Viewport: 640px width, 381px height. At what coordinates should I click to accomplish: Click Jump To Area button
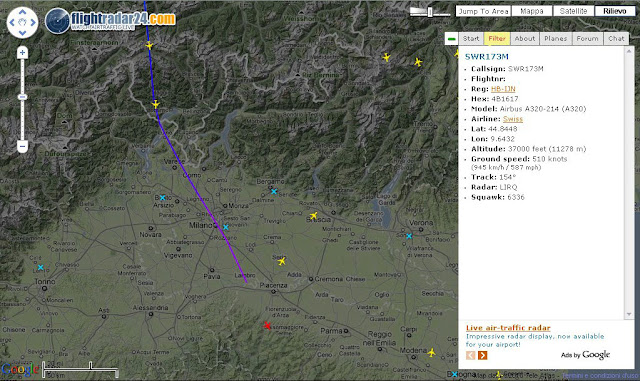click(x=483, y=11)
